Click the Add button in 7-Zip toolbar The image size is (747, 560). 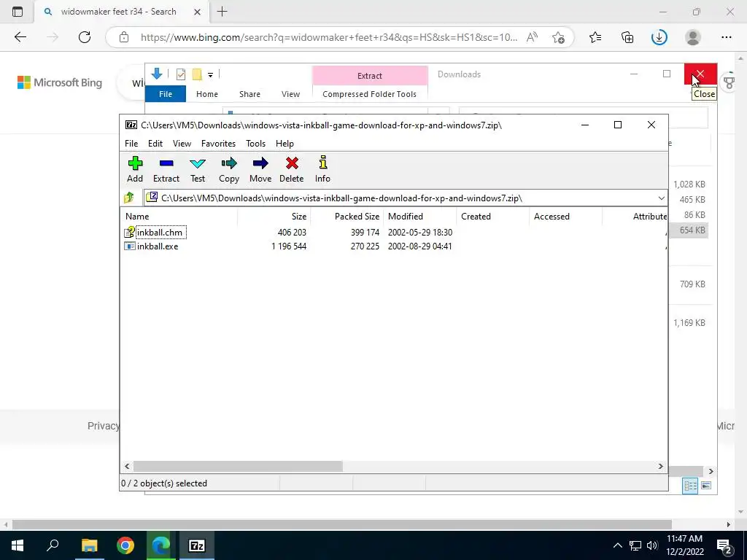pyautogui.click(x=135, y=169)
